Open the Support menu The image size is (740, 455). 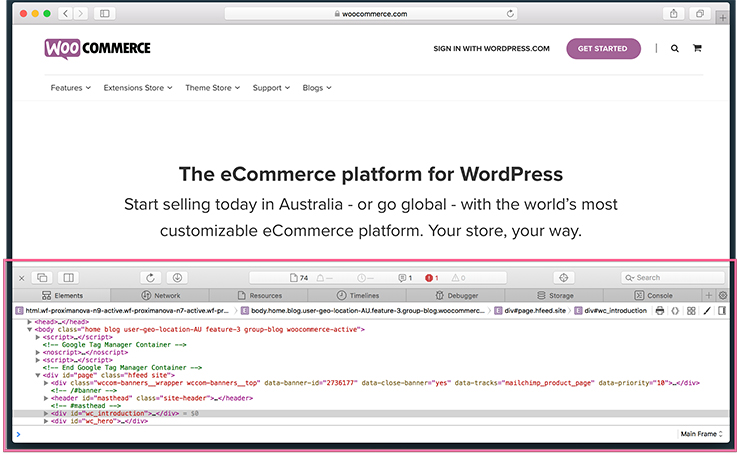coord(271,88)
